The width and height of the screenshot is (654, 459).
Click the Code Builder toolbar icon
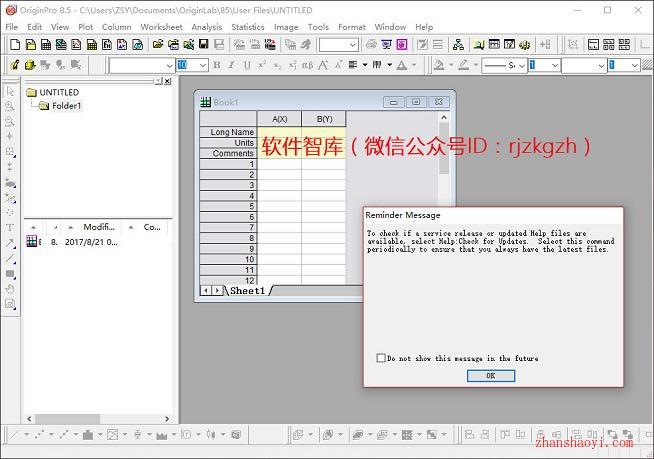pyautogui.click(x=525, y=44)
